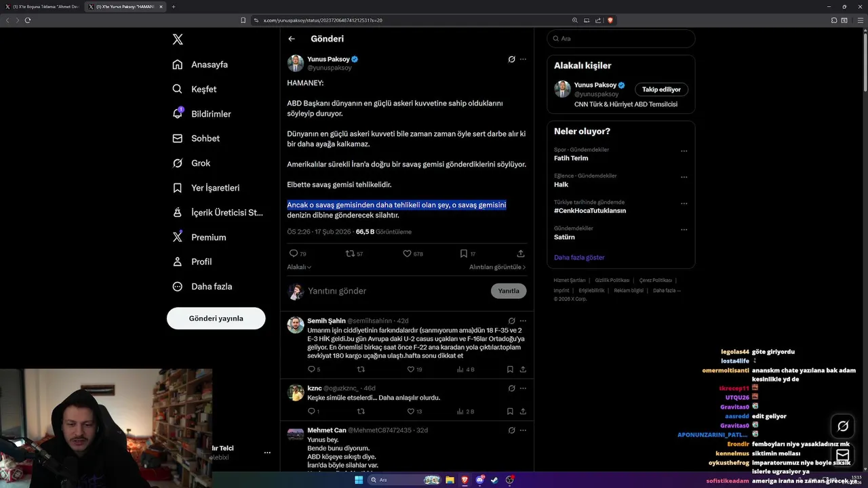
Task: Open more options on kznc's reply
Action: [x=523, y=388]
